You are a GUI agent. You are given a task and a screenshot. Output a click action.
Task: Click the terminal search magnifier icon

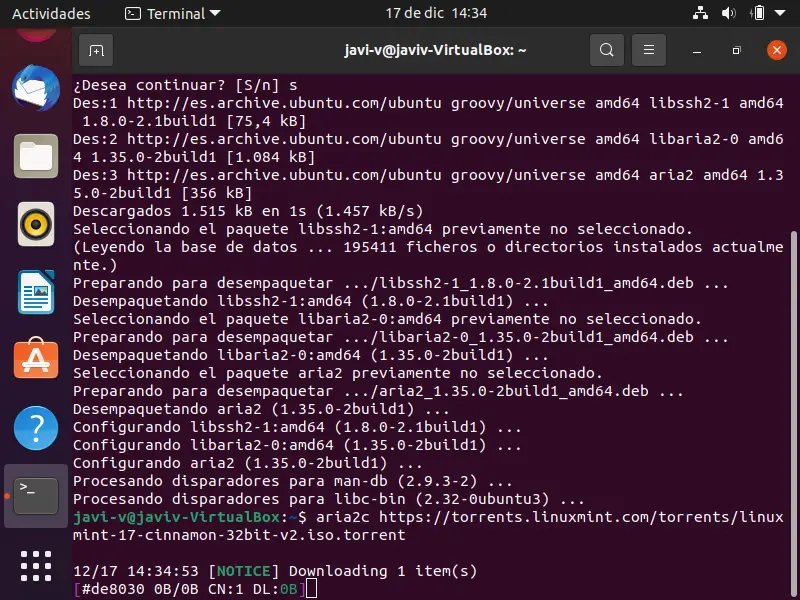(607, 50)
